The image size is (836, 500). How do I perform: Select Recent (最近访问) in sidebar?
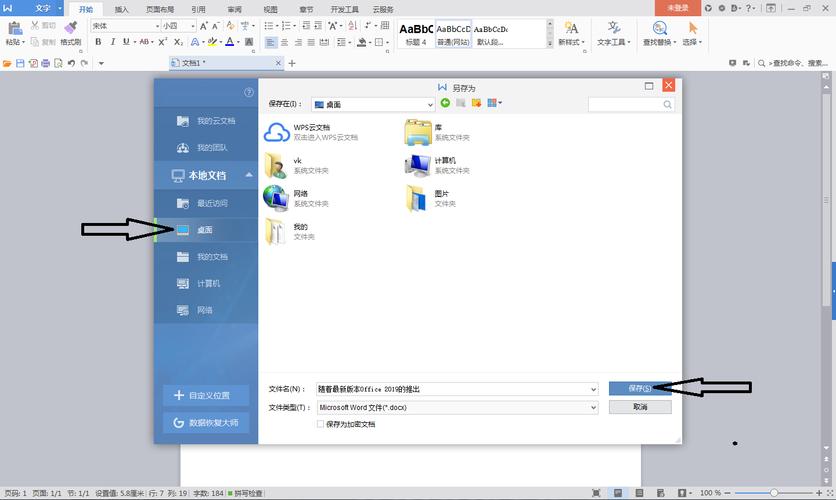[206, 203]
